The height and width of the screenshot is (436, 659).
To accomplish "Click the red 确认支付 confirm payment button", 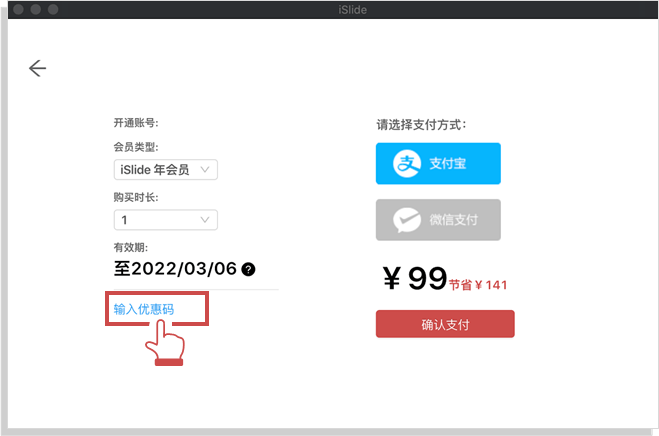I will tap(445, 324).
